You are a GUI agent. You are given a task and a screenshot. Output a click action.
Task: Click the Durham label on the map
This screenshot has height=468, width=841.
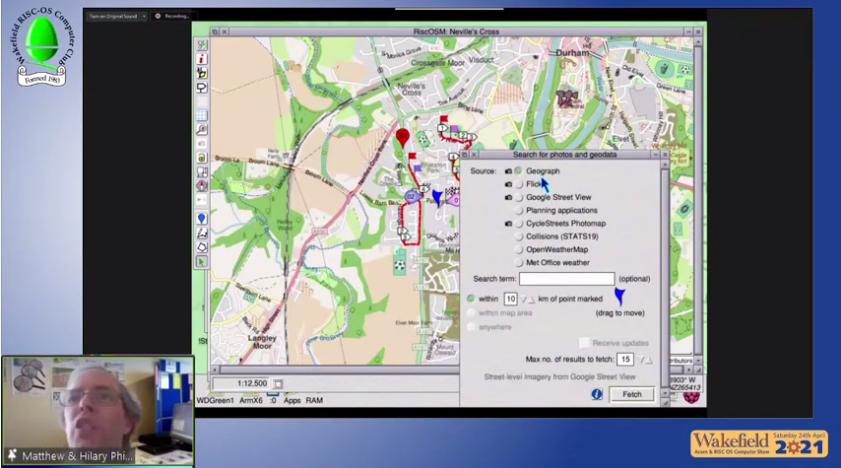(572, 53)
